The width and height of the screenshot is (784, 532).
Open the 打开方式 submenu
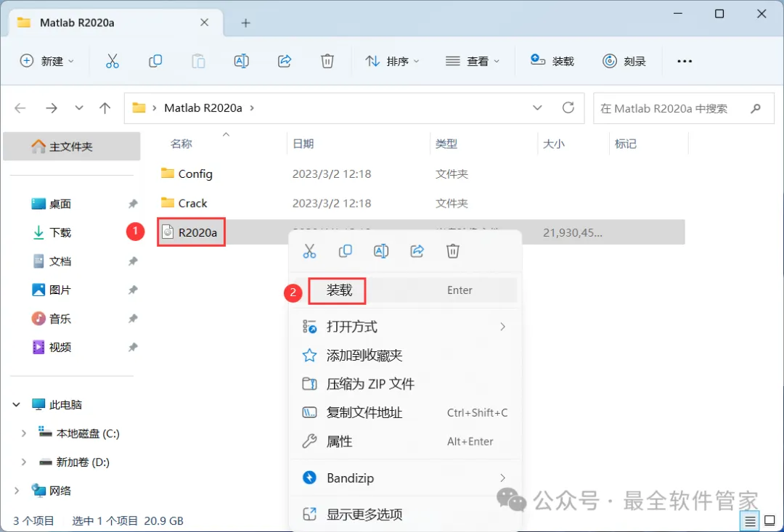406,327
